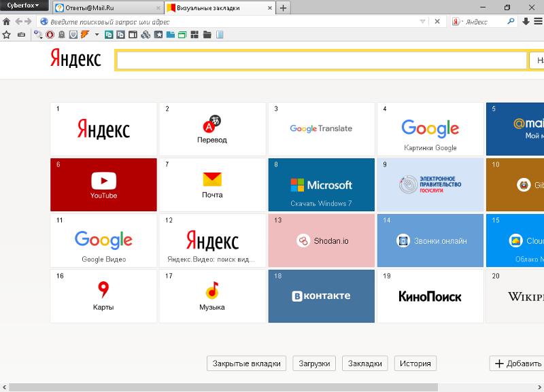The width and height of the screenshot is (544, 392).
Task: Open the downloads arrow icon
Action: click(x=526, y=22)
